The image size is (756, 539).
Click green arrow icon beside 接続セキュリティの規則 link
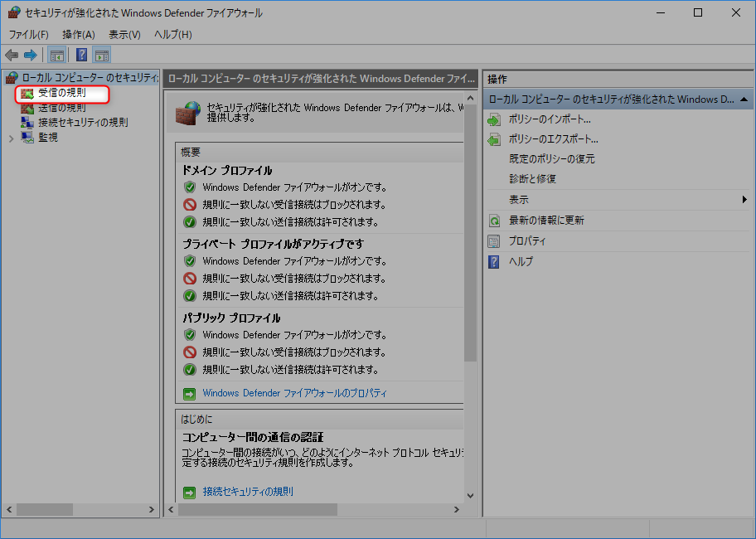pos(190,493)
